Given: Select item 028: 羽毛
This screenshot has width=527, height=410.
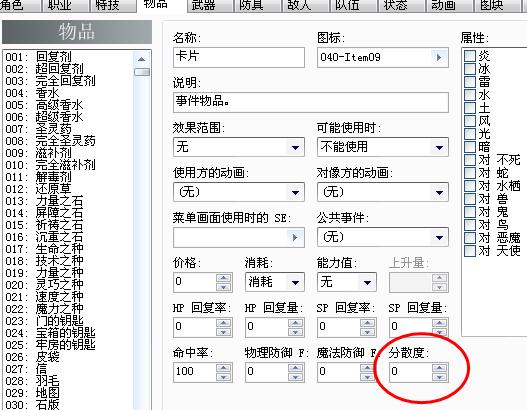Looking at the screenshot, I should 68,381.
